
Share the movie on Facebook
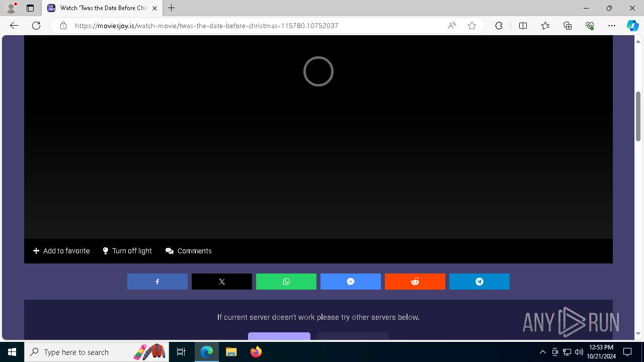157,282
